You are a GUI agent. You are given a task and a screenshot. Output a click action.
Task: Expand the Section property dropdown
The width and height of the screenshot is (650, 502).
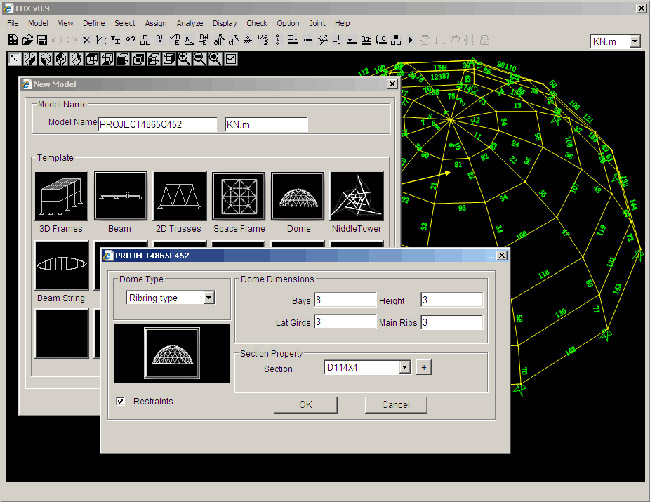pyautogui.click(x=404, y=368)
